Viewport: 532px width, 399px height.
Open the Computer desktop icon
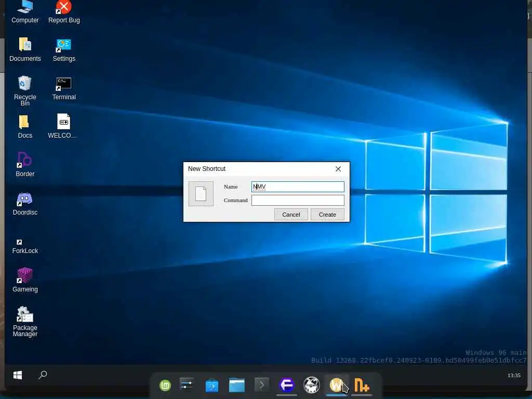(25, 12)
